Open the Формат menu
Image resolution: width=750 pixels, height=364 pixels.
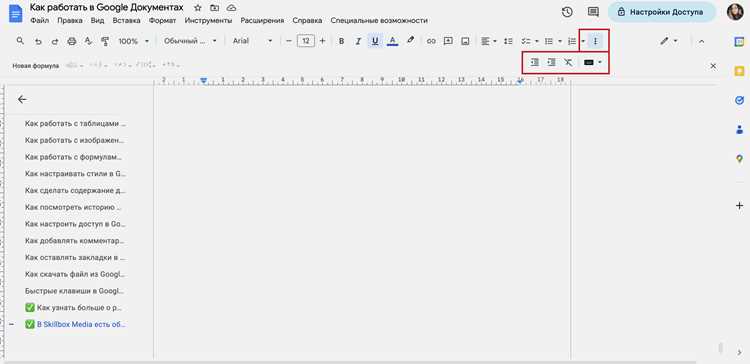coord(162,21)
